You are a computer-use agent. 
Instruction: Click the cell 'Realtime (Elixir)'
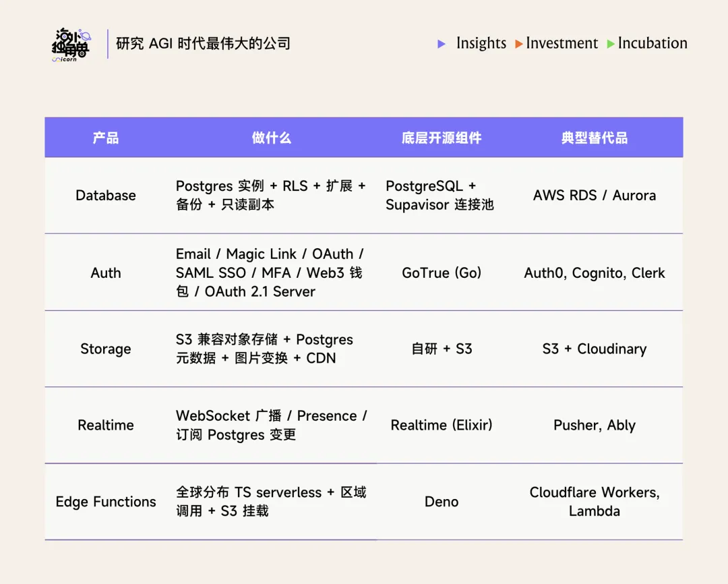(442, 425)
